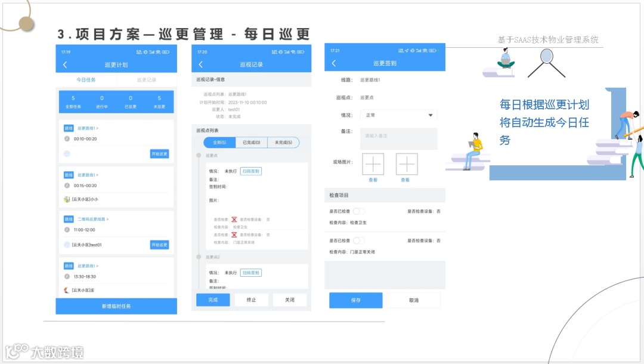Open 巡更路线1 link of 00:10-00:20 task
The width and height of the screenshot is (644, 364).
[88, 128]
